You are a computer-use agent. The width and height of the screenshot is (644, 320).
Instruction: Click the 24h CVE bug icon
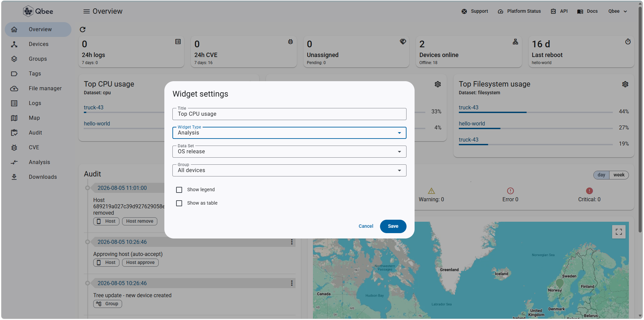click(290, 42)
